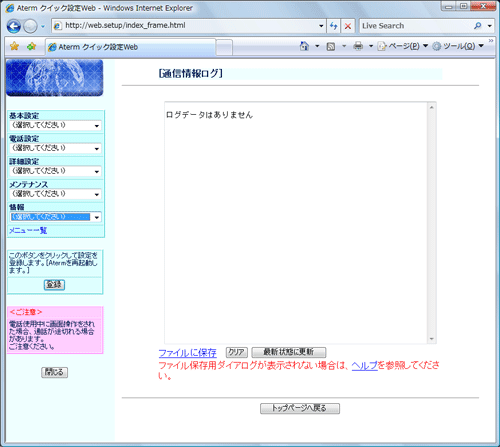500x447 pixels.
Task: Click the log area's scroll up arrow
Action: [x=431, y=107]
